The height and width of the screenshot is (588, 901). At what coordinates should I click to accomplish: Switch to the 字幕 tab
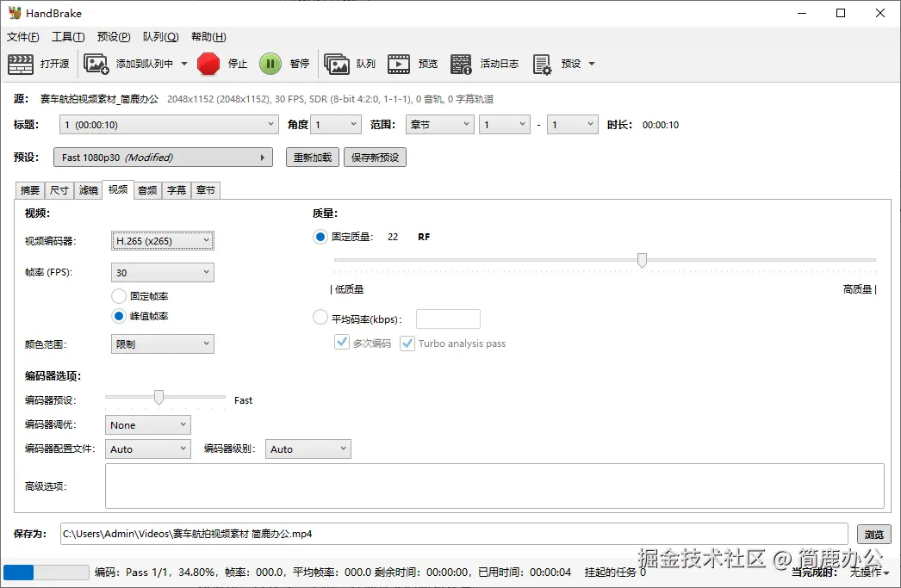[177, 190]
